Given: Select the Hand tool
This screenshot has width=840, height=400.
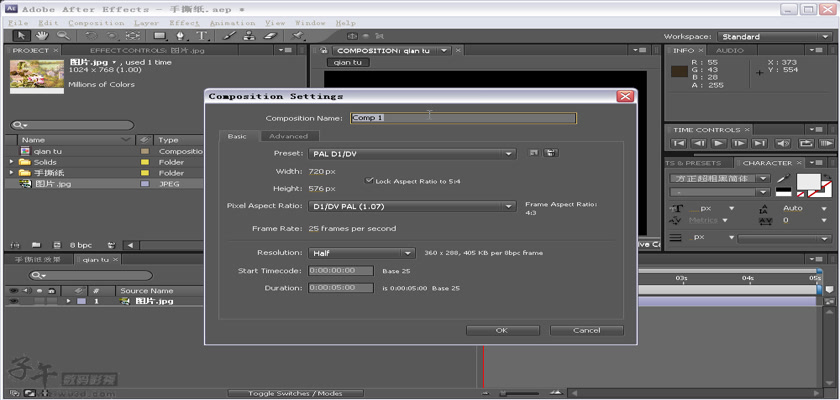Looking at the screenshot, I should pos(42,36).
